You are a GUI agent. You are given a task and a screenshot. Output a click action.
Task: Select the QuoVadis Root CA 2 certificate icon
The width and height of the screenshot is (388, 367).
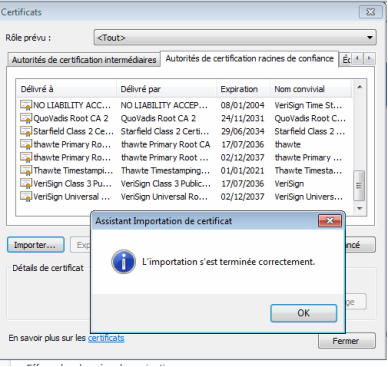point(26,118)
